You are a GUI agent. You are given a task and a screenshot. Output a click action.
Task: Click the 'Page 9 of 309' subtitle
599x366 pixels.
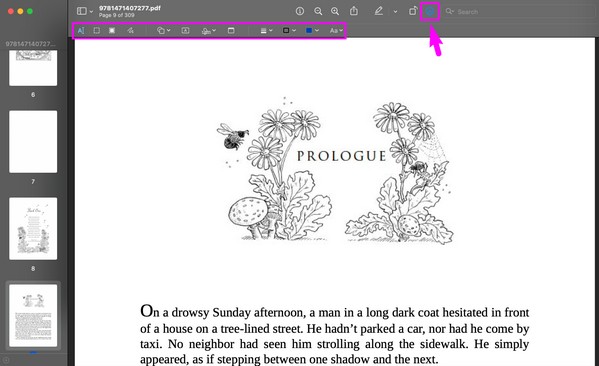117,15
